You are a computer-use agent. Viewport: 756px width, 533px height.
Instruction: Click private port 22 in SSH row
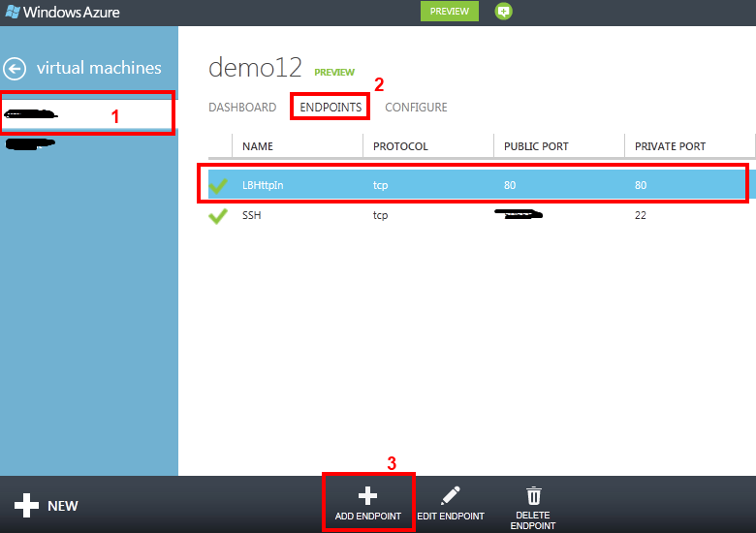click(641, 215)
